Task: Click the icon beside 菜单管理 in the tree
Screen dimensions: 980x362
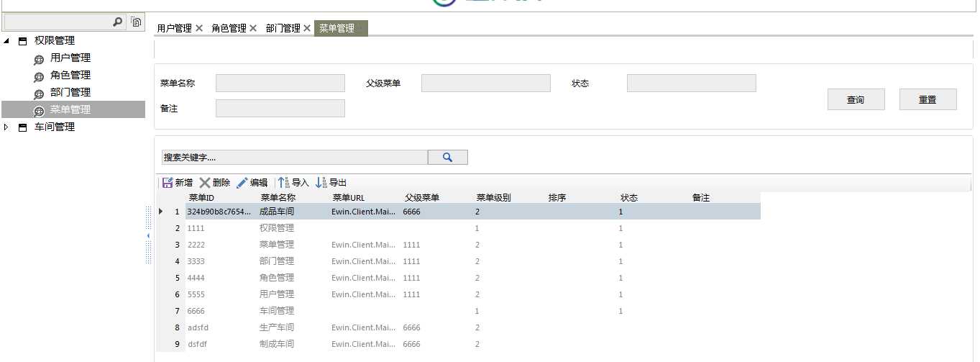Action: (39, 111)
